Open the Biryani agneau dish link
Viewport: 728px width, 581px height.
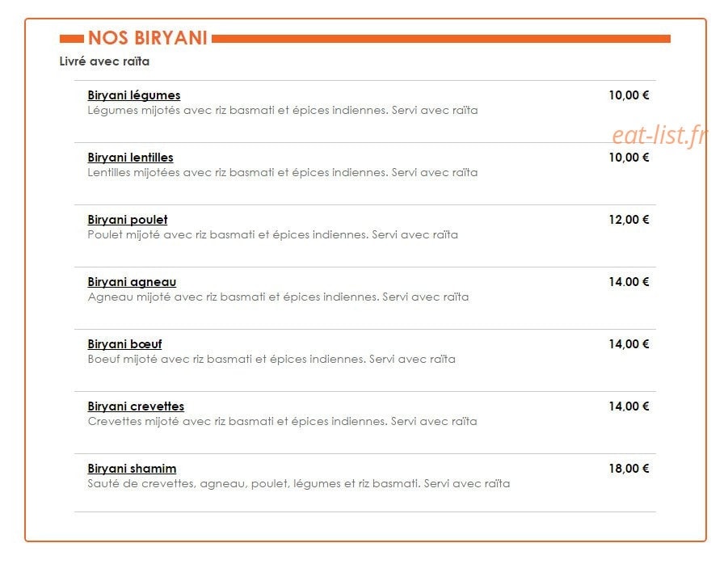[132, 282]
